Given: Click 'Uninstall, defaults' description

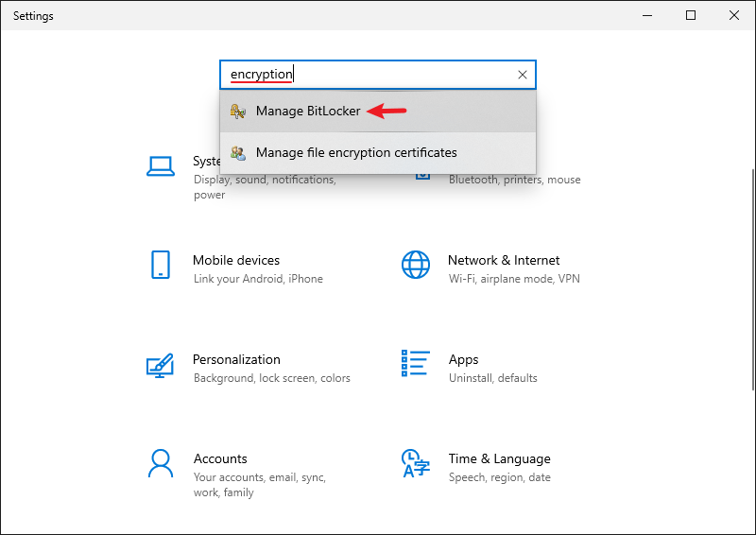Looking at the screenshot, I should click(492, 378).
